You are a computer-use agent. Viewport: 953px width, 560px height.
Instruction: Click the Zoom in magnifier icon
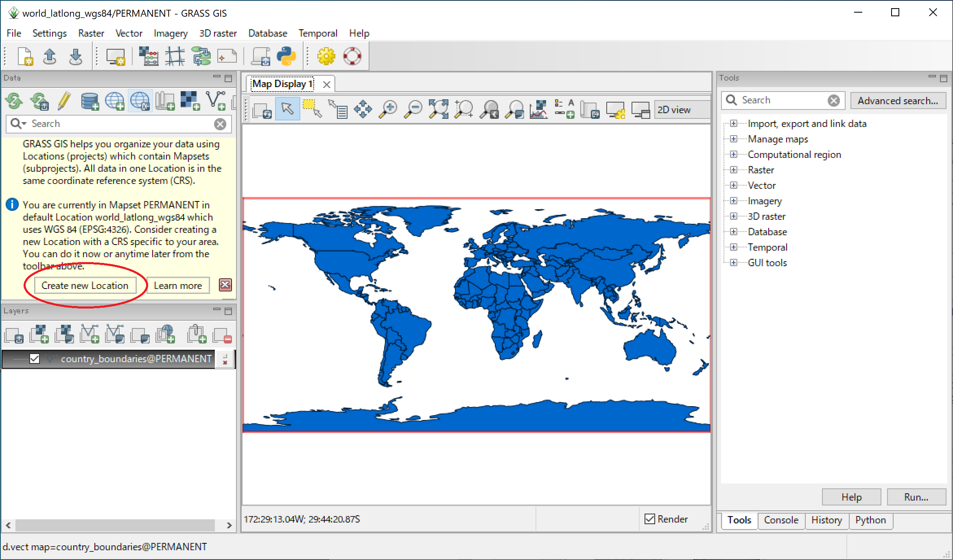[388, 109]
